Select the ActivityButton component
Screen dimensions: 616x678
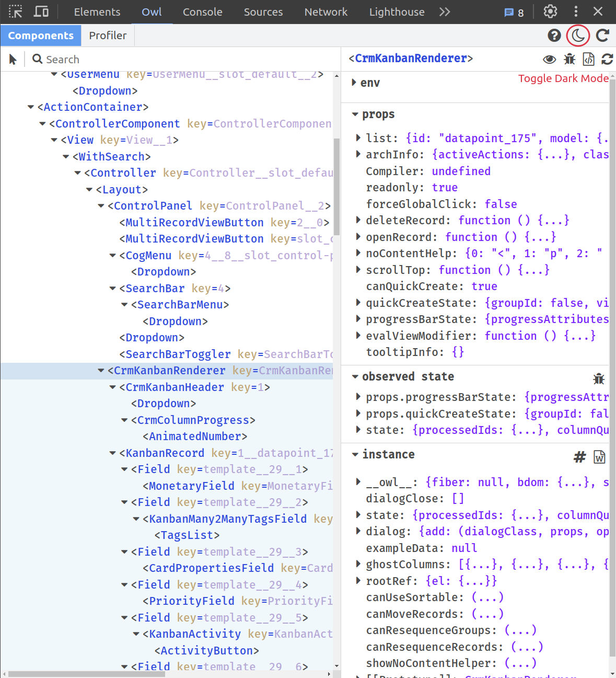coord(207,651)
